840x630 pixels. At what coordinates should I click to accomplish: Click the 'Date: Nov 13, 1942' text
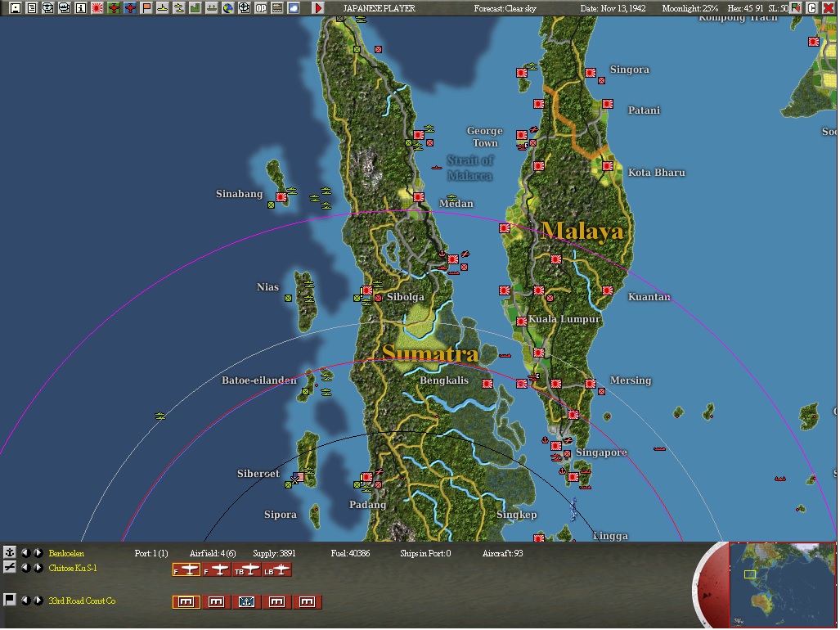pyautogui.click(x=613, y=8)
